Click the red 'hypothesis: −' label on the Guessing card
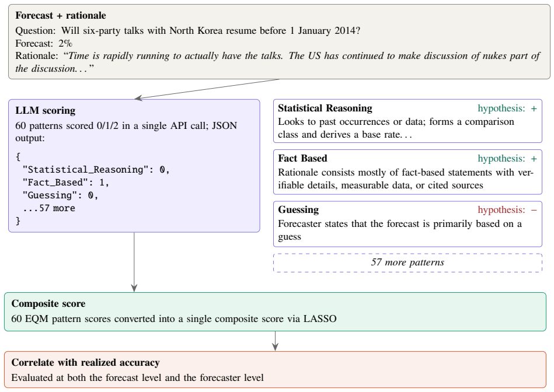Screen dimensions: 554x392 click(507, 210)
